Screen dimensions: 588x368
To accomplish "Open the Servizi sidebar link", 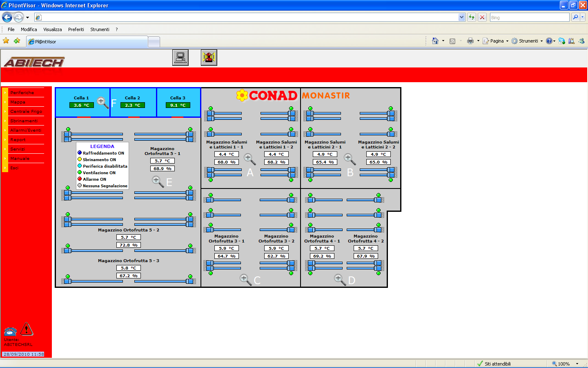I will (18, 149).
